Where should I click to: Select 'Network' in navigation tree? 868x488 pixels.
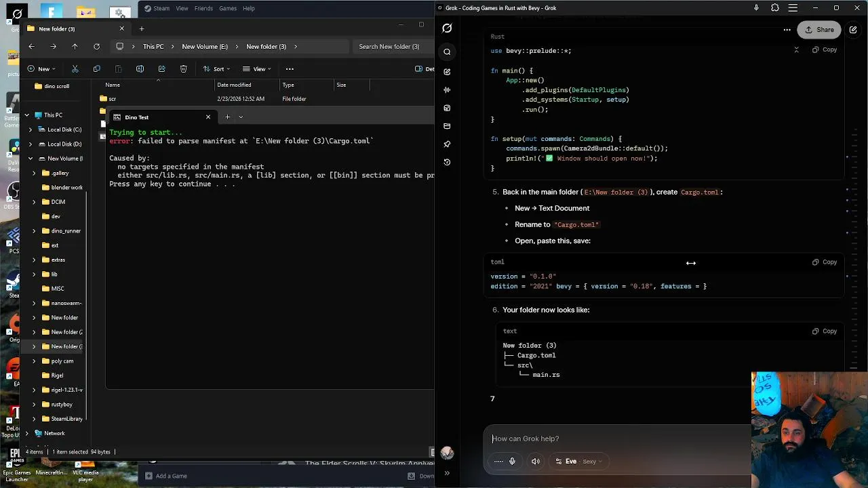pos(54,433)
